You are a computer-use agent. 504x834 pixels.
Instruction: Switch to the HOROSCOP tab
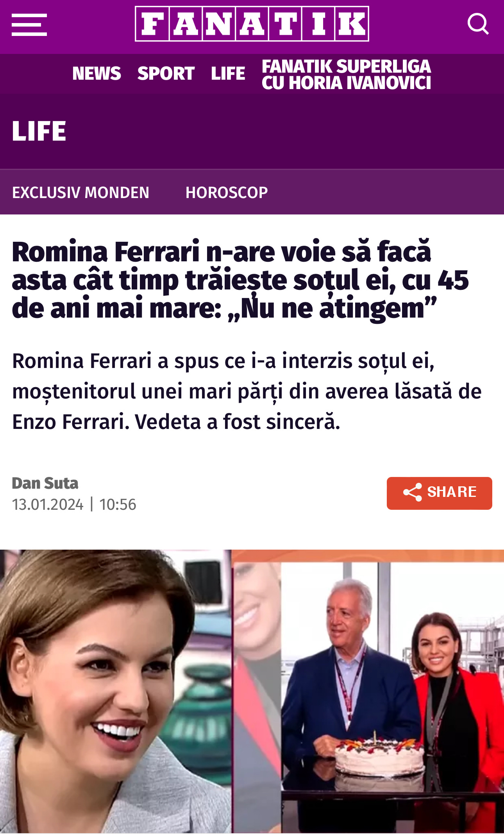point(227,192)
